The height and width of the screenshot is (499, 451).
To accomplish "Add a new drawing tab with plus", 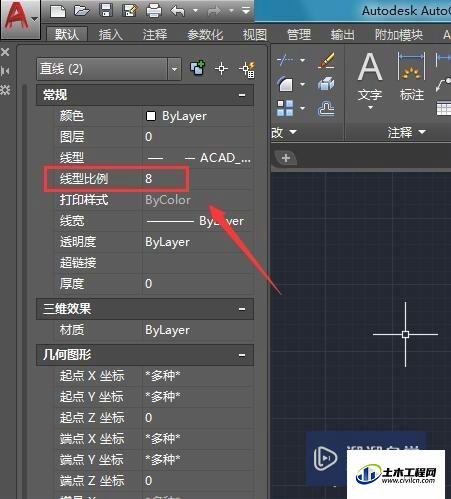I will (x=286, y=158).
